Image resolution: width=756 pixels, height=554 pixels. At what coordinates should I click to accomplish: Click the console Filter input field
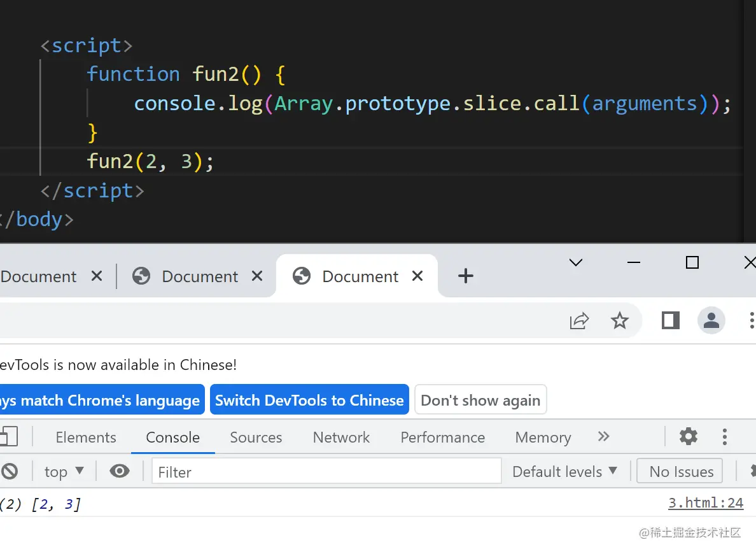(x=326, y=472)
